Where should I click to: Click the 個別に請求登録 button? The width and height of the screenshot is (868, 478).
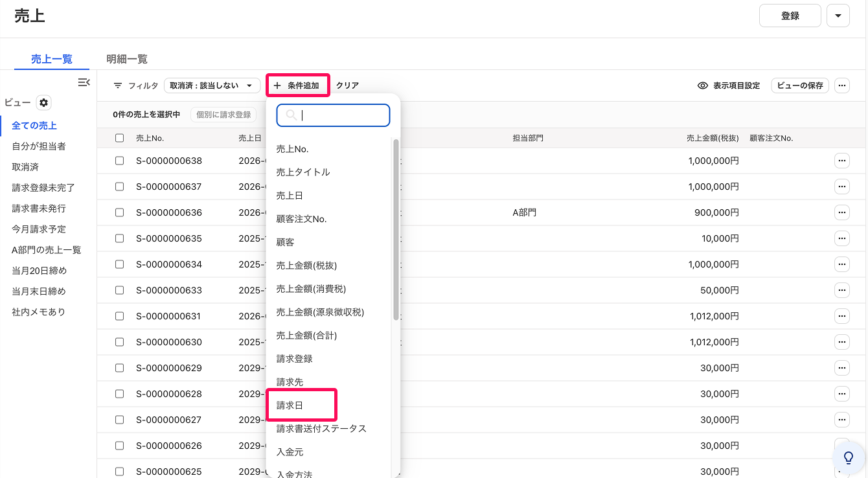tap(223, 115)
